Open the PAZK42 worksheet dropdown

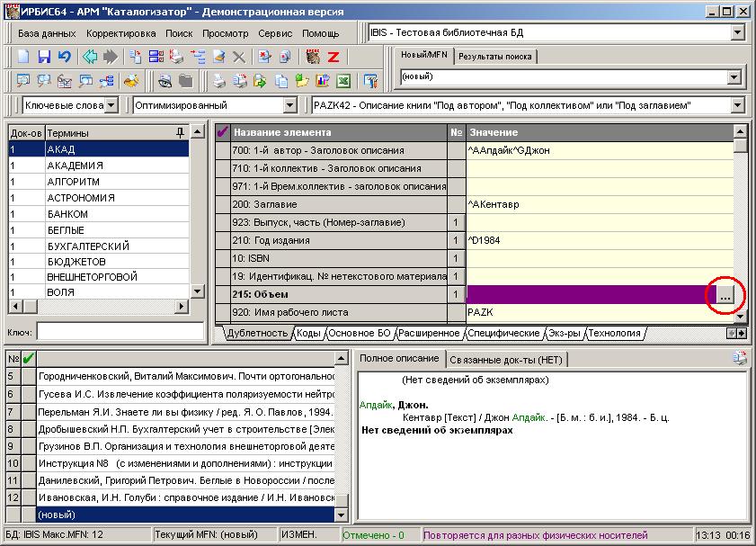[x=738, y=105]
